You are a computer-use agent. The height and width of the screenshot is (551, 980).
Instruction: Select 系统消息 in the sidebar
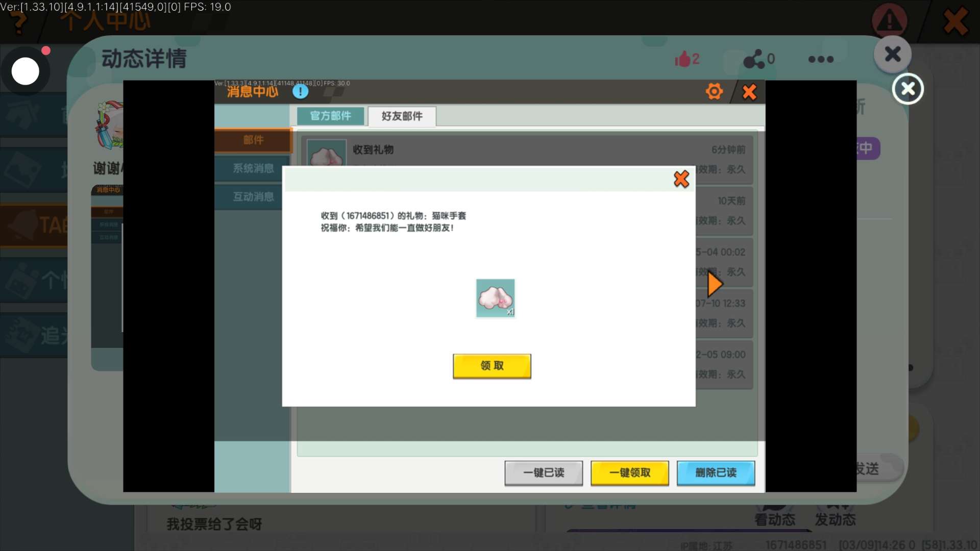[253, 168]
